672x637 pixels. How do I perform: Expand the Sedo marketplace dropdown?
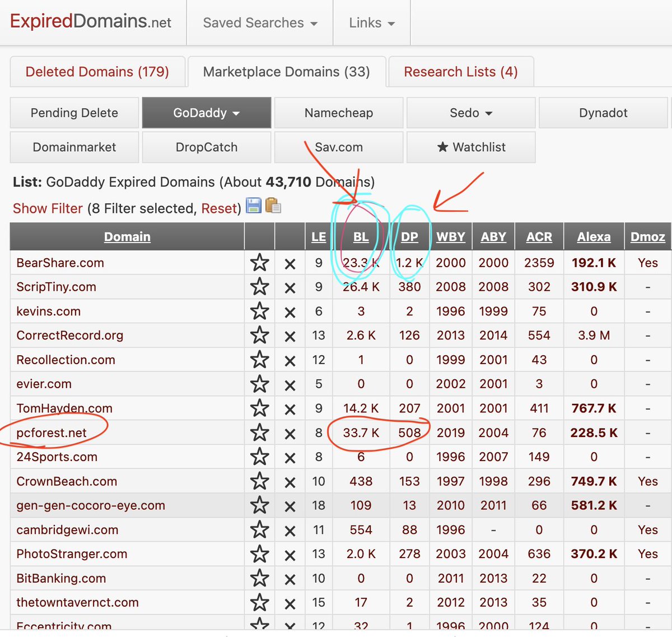click(x=471, y=113)
